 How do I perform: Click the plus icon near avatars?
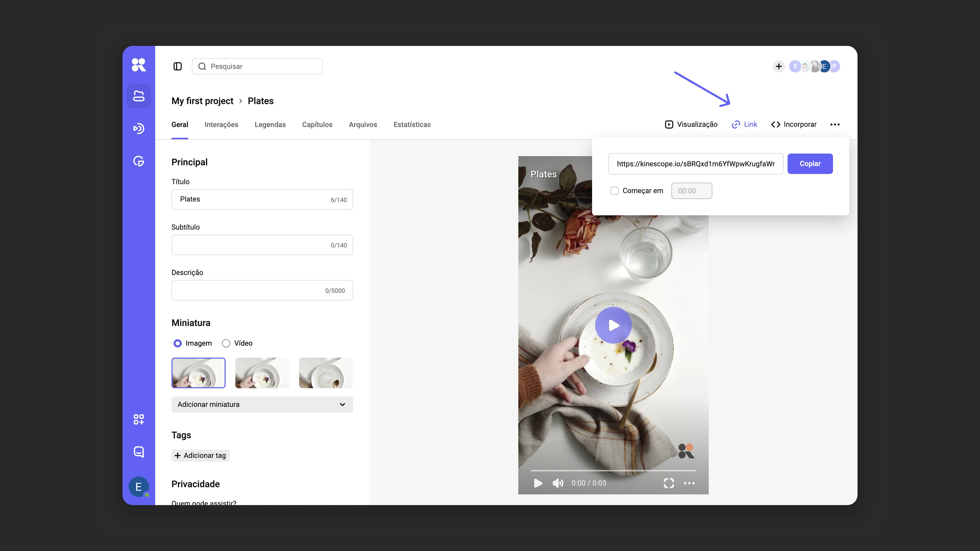pyautogui.click(x=779, y=66)
